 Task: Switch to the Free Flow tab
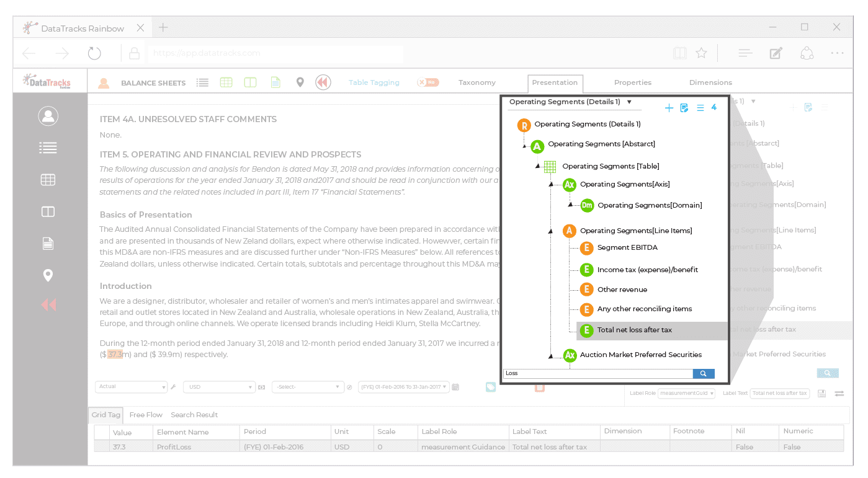(x=146, y=415)
